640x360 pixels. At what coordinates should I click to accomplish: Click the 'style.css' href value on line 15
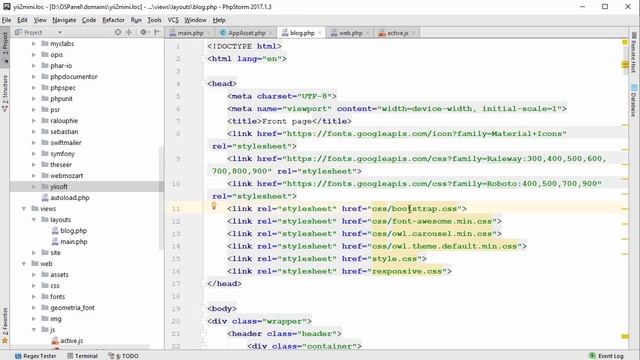(x=394, y=259)
